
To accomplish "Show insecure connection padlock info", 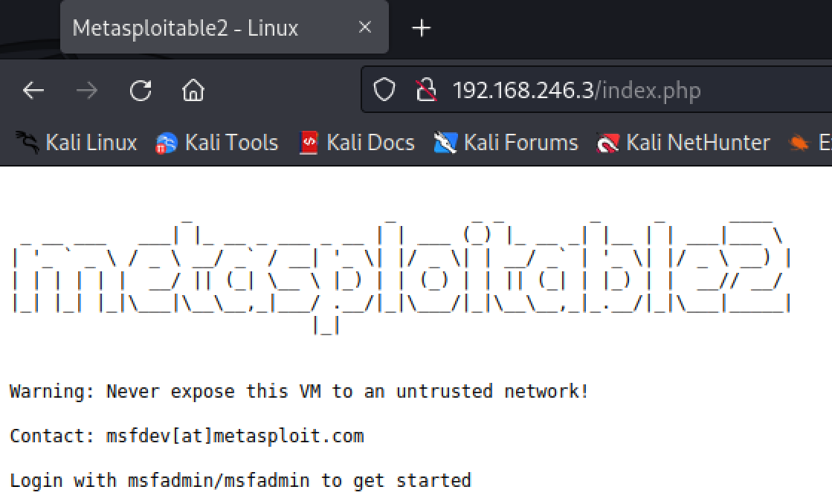I will 426,91.
